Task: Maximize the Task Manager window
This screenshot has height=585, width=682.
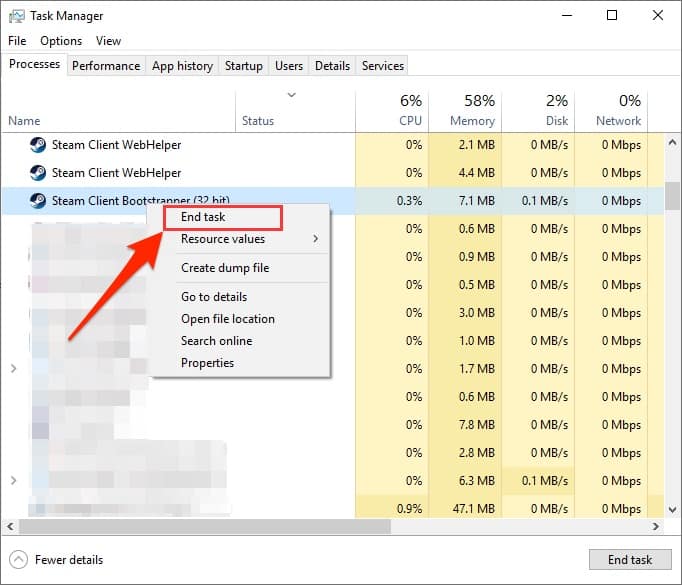Action: pos(612,15)
